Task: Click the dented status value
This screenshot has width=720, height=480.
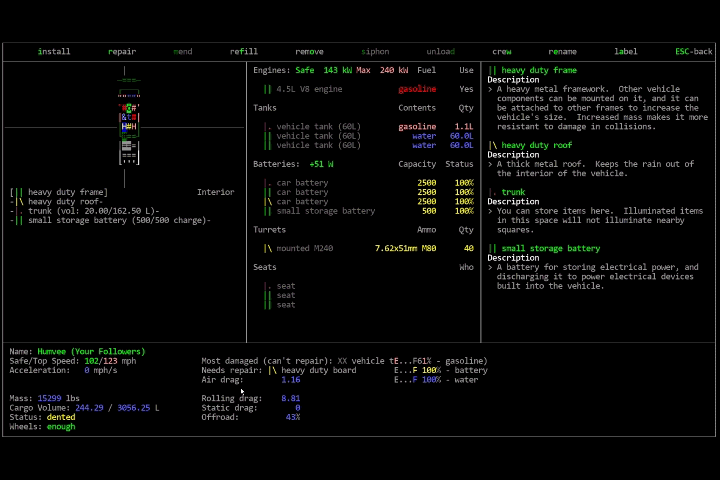Action: [x=61, y=417]
